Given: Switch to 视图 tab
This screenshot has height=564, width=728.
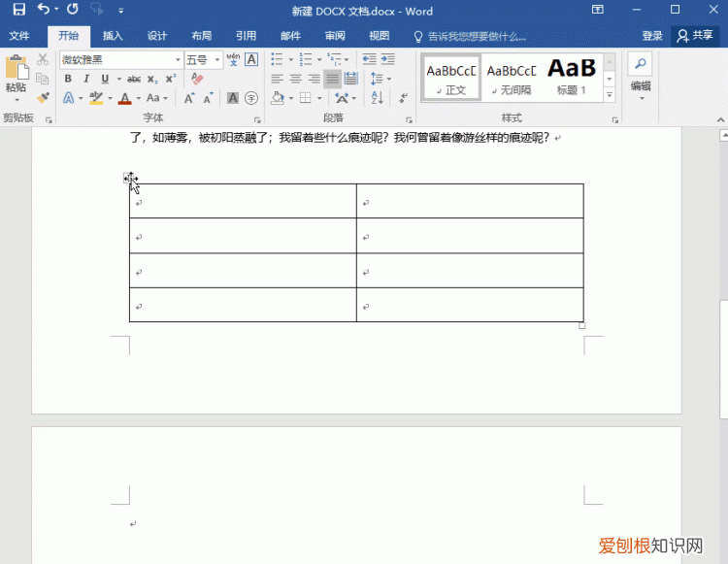Looking at the screenshot, I should click(380, 36).
